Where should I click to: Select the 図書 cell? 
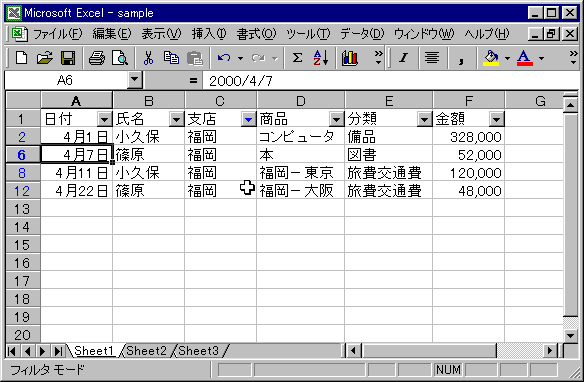point(388,155)
